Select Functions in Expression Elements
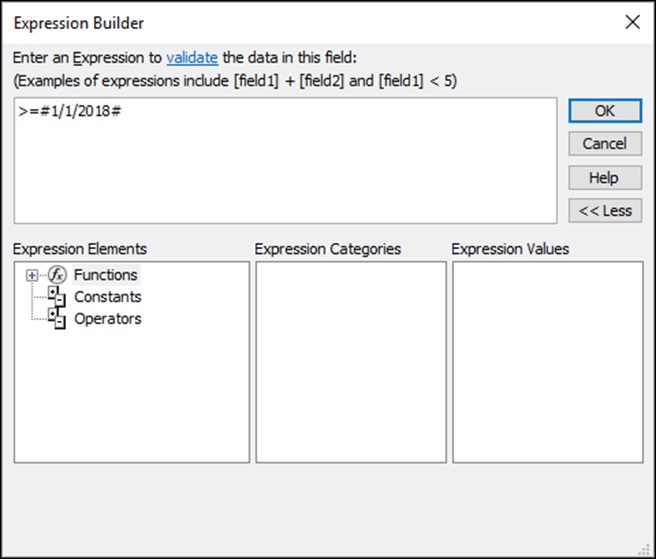The width and height of the screenshot is (656, 559). pos(105,275)
